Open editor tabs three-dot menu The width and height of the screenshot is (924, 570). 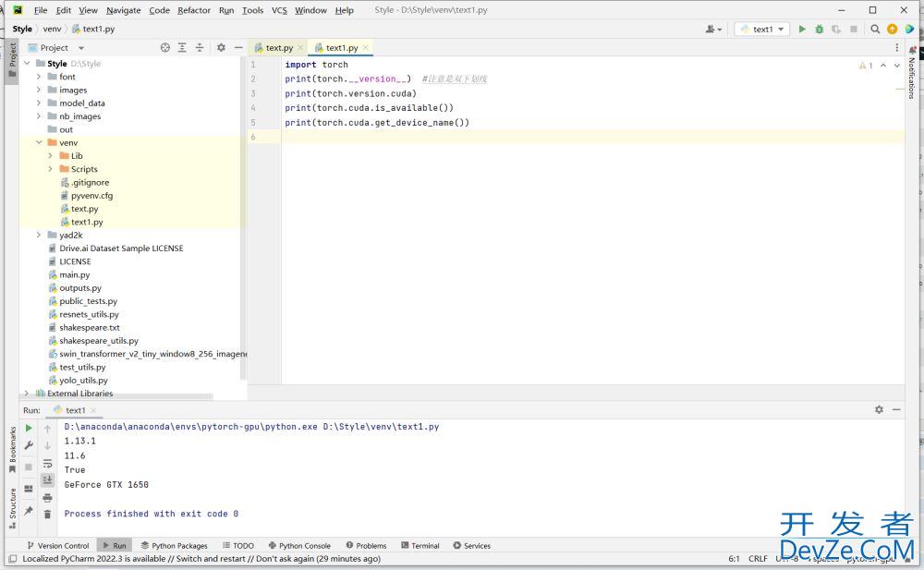[x=897, y=48]
